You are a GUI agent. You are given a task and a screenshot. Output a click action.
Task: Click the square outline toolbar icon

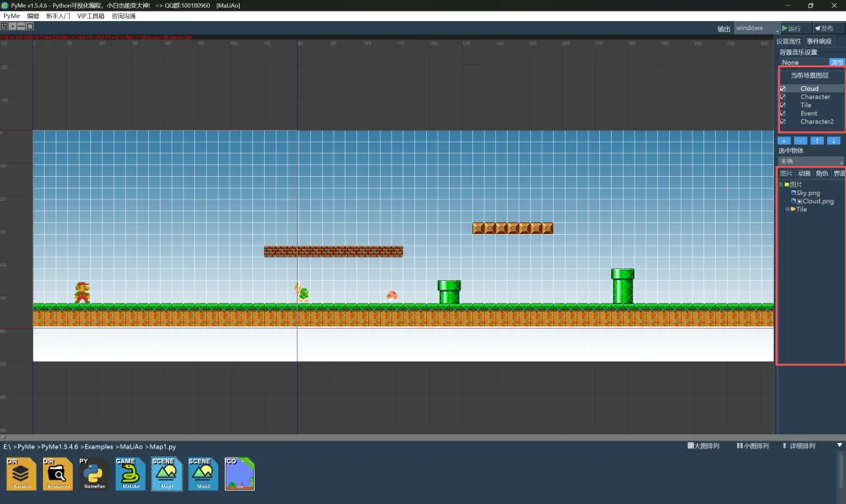pyautogui.click(x=30, y=26)
